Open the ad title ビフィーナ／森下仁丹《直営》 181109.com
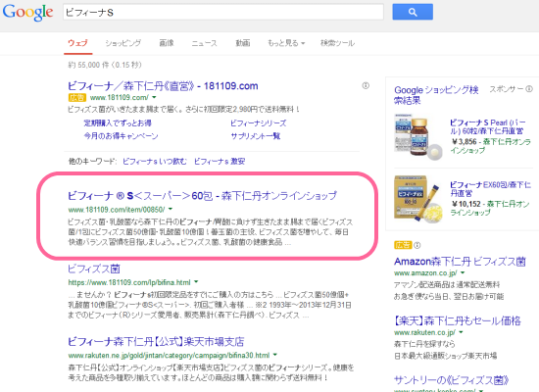 pos(163,86)
